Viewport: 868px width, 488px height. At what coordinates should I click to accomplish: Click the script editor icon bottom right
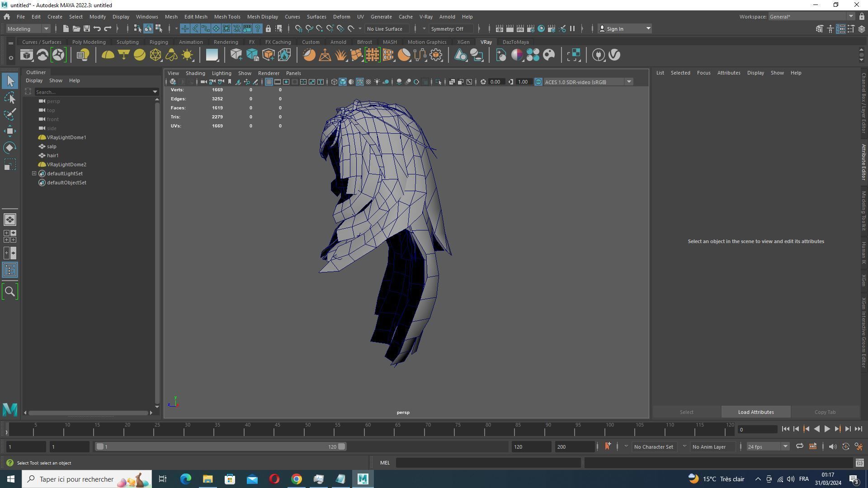tap(860, 463)
